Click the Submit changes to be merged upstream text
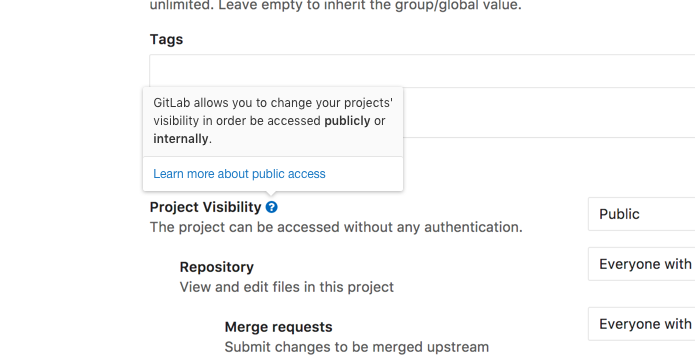695x364 pixels. 356,347
